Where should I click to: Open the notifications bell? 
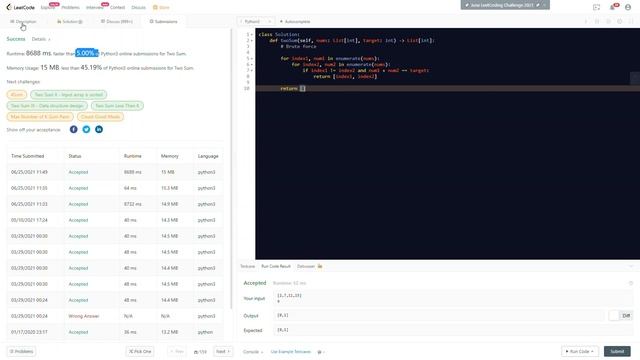click(612, 7)
